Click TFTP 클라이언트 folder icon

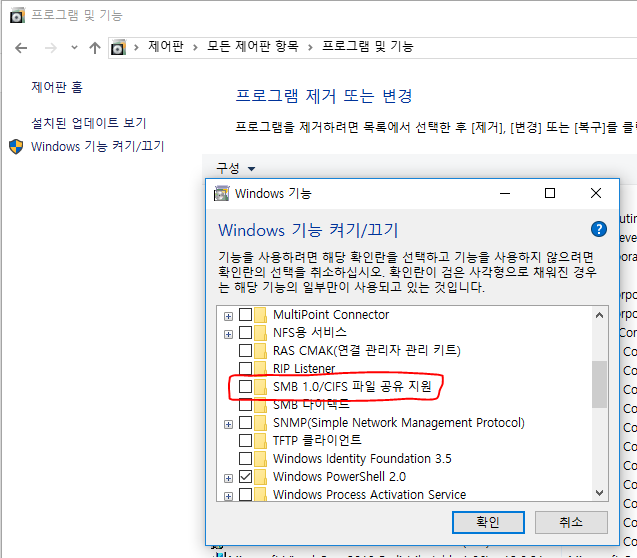[x=260, y=440]
